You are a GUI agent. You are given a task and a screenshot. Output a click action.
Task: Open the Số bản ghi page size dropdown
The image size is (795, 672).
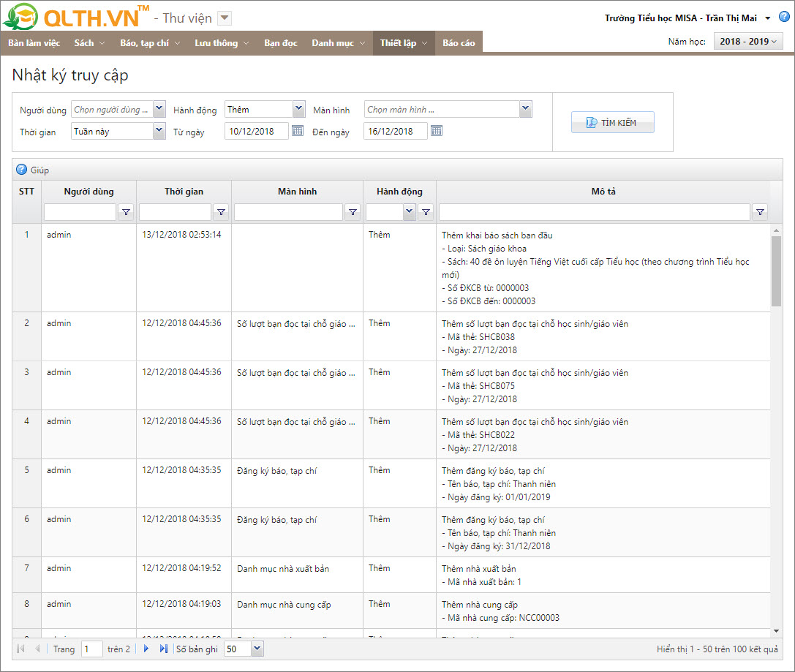tap(256, 649)
